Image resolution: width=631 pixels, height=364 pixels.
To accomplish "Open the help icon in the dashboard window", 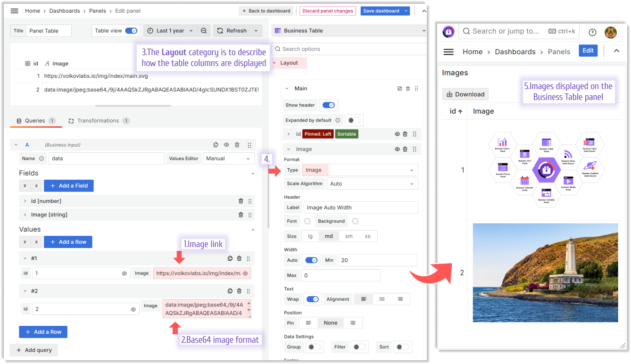I will (592, 32).
